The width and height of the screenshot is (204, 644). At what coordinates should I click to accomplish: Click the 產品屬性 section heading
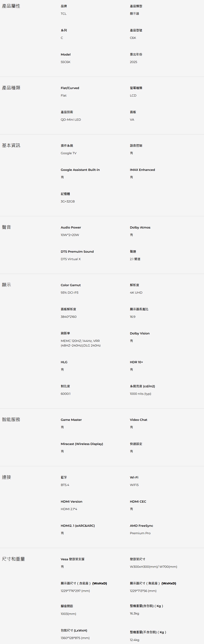pyautogui.click(x=11, y=6)
